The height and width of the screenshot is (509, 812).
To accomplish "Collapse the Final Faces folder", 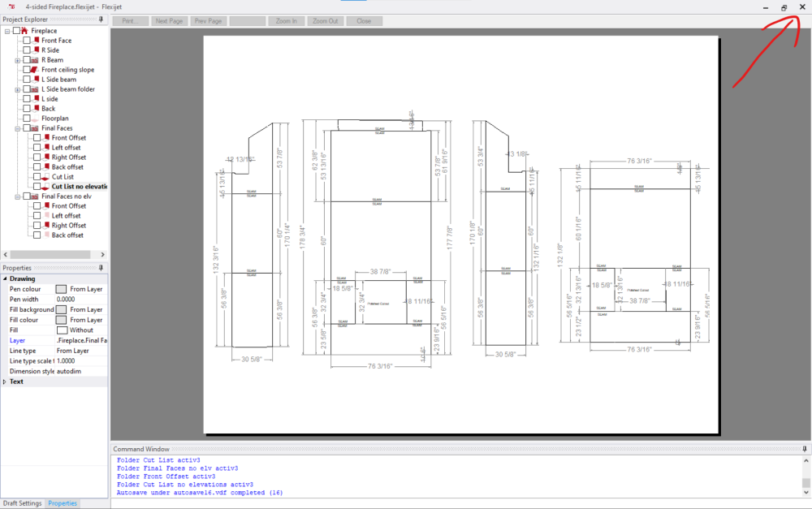I will pyautogui.click(x=16, y=128).
